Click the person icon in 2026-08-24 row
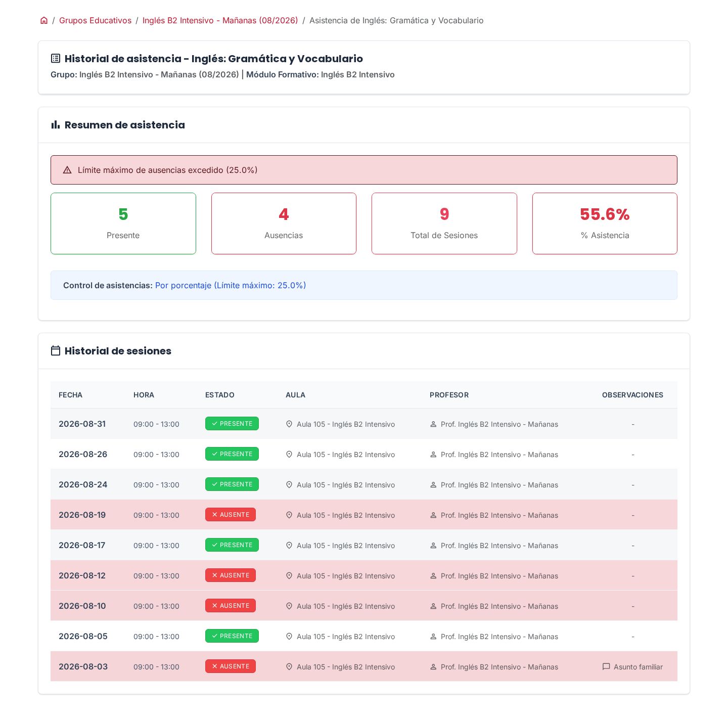This screenshot has height=719, width=728. [x=433, y=484]
